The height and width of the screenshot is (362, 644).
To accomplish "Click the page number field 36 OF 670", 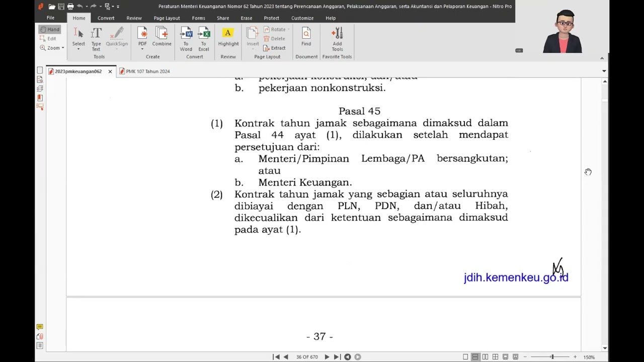I will pos(307,357).
